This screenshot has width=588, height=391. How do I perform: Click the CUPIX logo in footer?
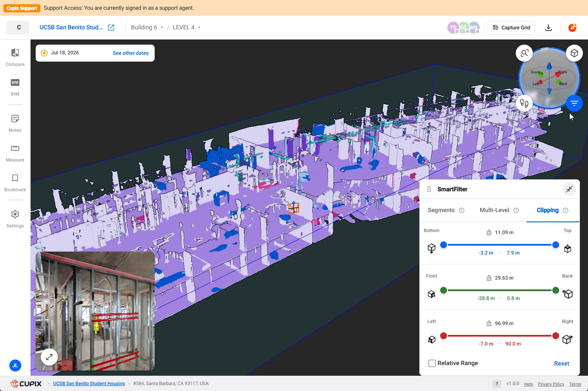[26, 384]
